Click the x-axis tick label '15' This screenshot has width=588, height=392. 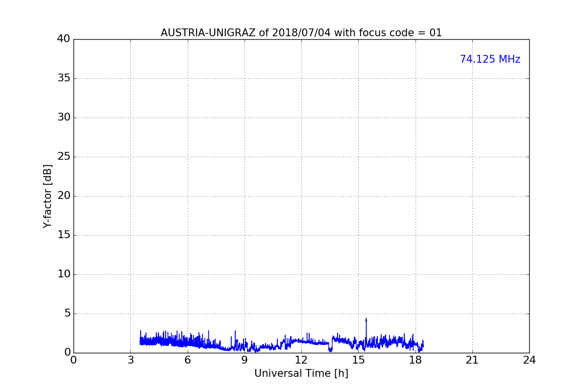pos(358,360)
